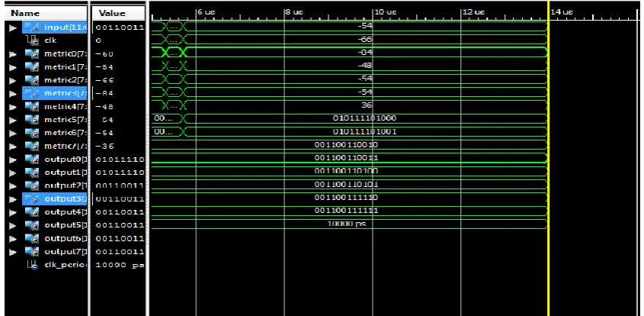Expand the metric0 bus signal
The height and width of the screenshot is (316, 644).
[13, 54]
